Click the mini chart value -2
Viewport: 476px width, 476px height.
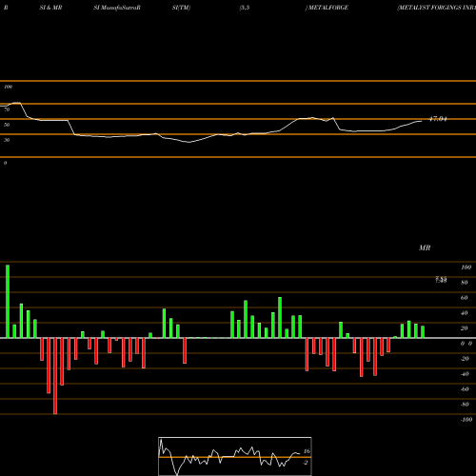[306, 463]
